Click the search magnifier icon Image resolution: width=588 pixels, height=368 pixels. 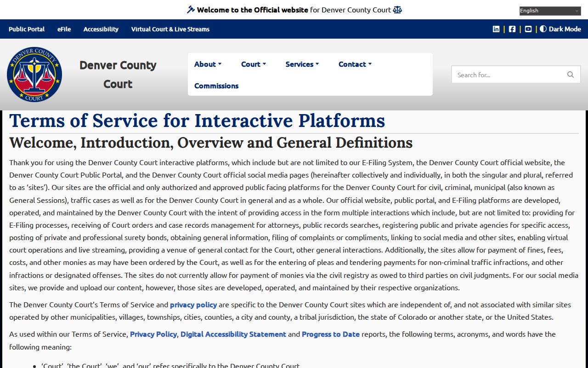pyautogui.click(x=571, y=75)
